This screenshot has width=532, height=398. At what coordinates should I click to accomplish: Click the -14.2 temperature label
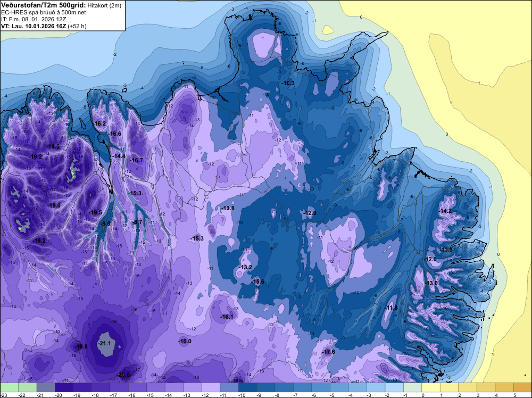445,211
